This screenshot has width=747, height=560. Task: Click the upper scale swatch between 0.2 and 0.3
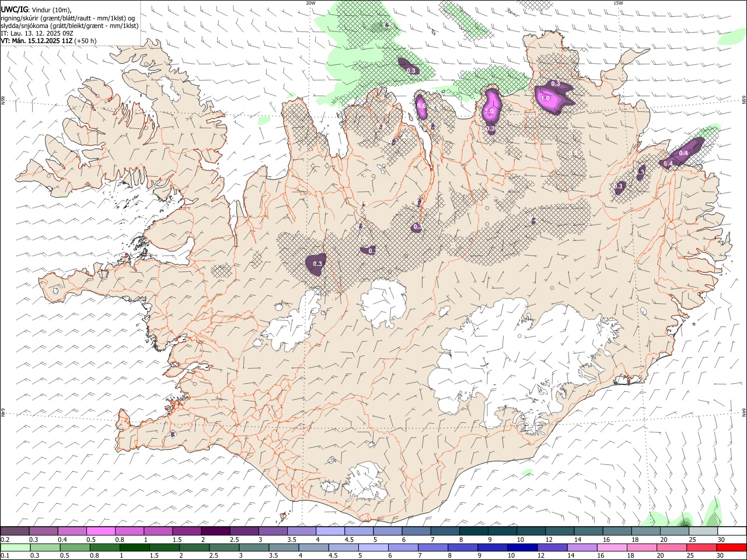15,531
